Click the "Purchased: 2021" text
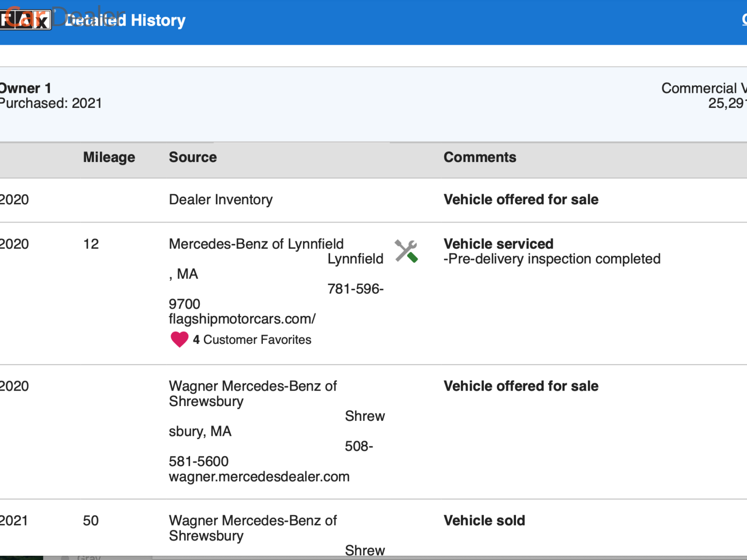The image size is (747, 560). pos(50,103)
